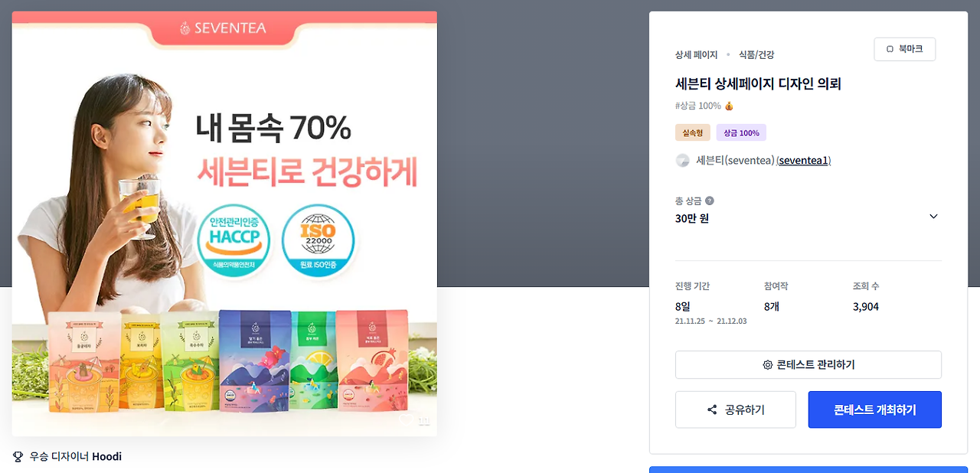Open the 식품/건강 category breadcrumb
Viewport: 980px width, 473px height.
click(x=756, y=55)
